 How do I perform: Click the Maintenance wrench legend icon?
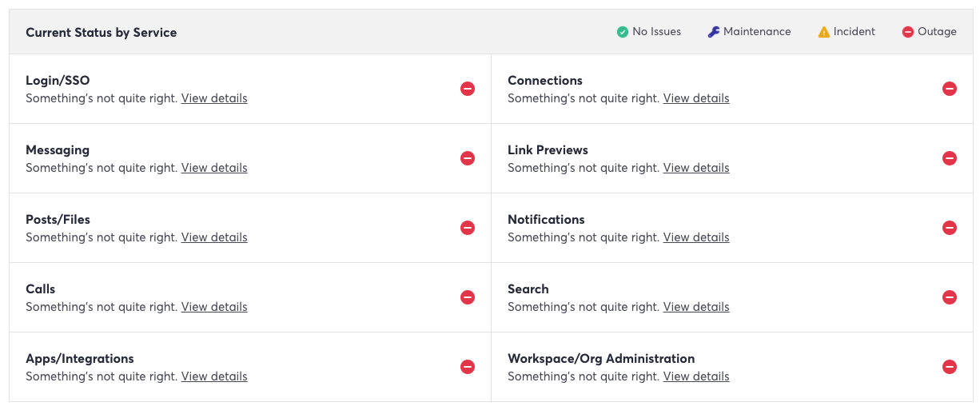(714, 32)
